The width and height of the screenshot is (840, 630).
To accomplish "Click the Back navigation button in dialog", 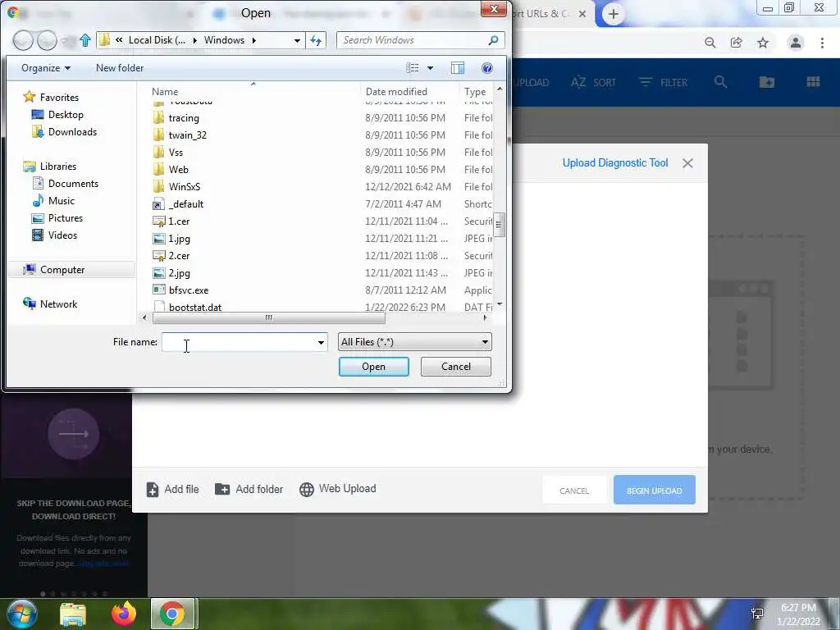I will coord(23,40).
